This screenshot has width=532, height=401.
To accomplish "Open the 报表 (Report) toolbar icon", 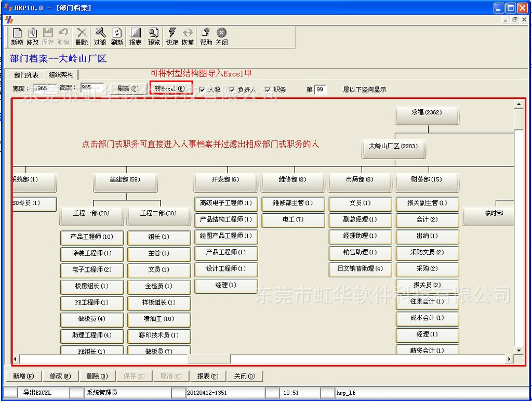I will click(135, 36).
